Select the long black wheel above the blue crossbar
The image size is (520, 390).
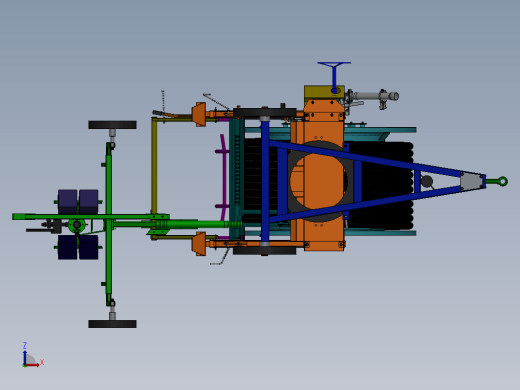pos(265,112)
